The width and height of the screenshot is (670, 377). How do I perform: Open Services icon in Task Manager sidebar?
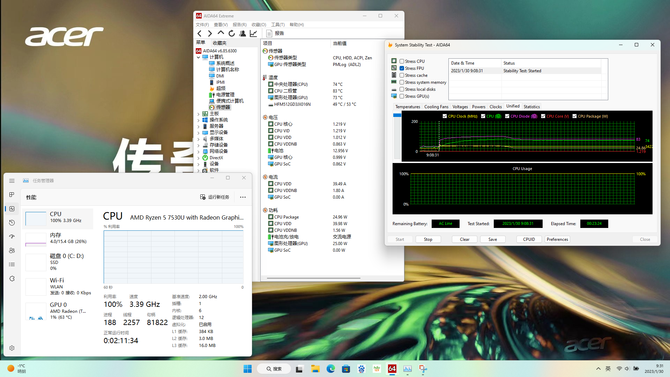12,278
